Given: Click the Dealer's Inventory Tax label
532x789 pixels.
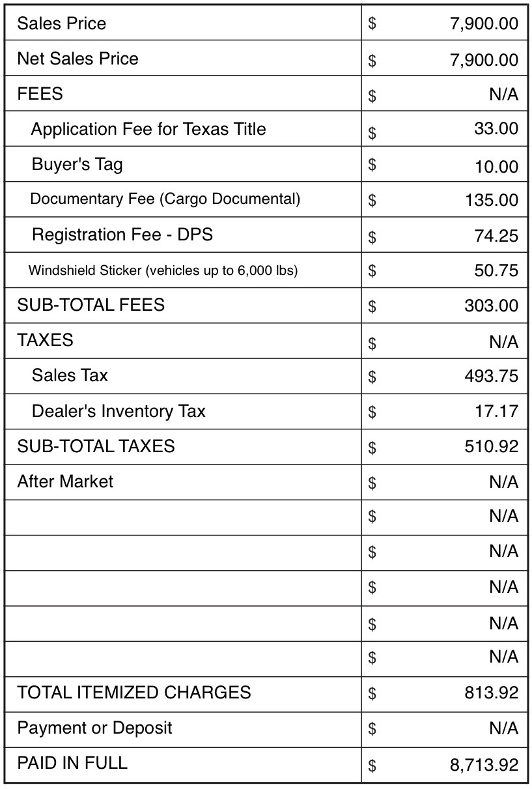Looking at the screenshot, I should tap(119, 411).
